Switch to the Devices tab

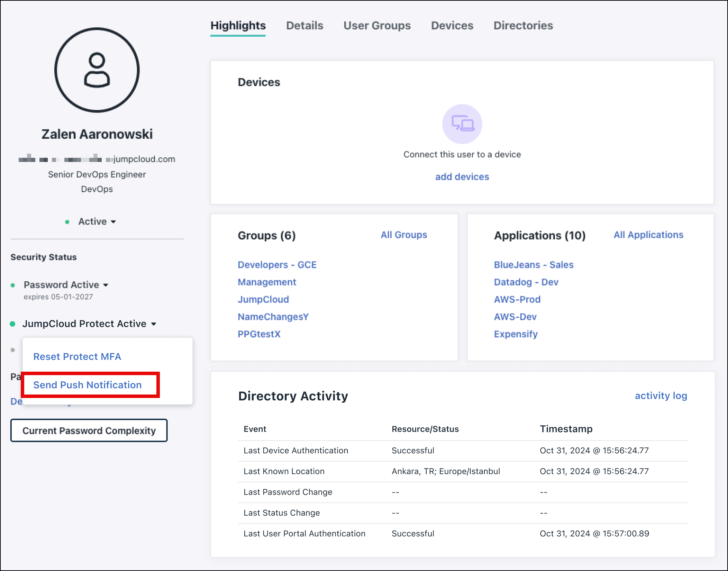tap(452, 25)
